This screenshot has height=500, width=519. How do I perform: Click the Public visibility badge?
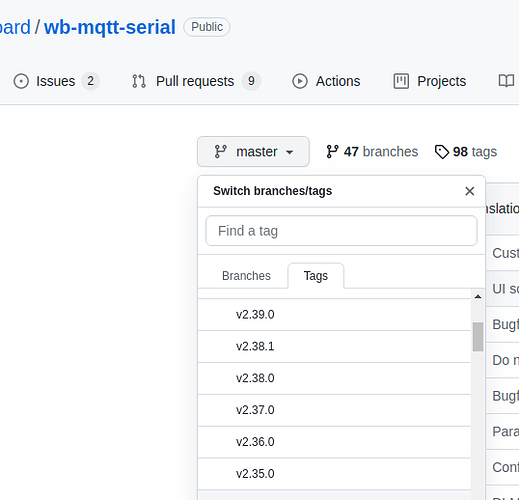click(x=207, y=27)
